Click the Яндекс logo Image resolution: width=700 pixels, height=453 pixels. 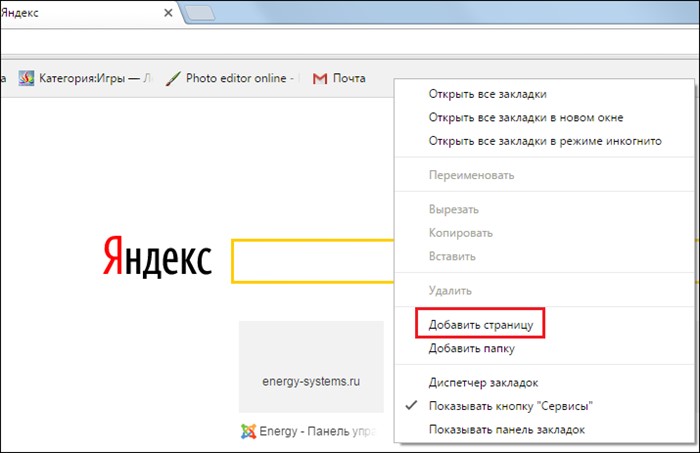pos(156,259)
